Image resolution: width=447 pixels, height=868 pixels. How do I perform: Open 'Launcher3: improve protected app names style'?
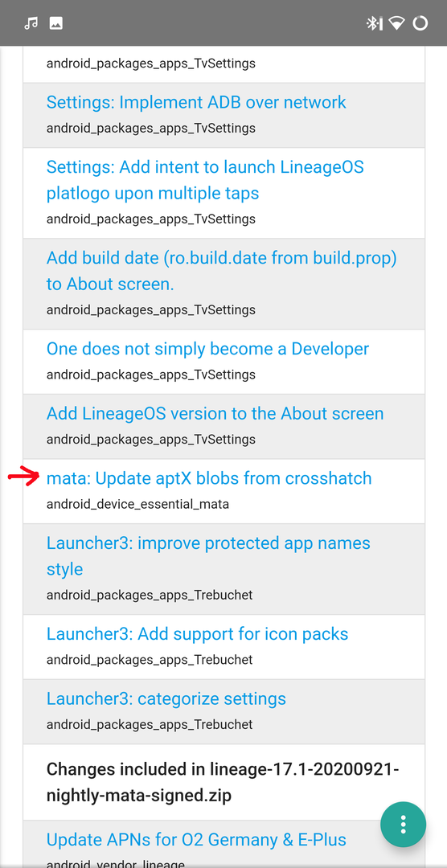[x=208, y=556]
